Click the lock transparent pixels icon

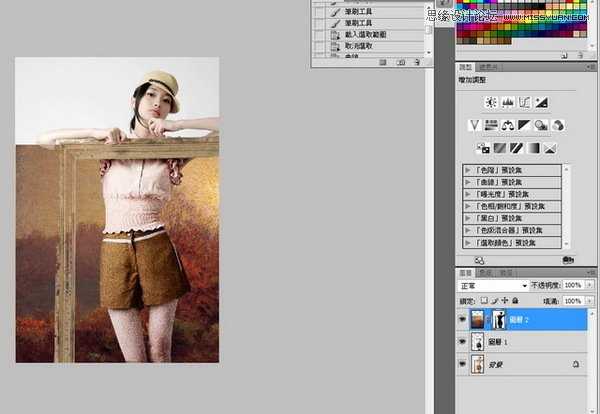coord(486,300)
